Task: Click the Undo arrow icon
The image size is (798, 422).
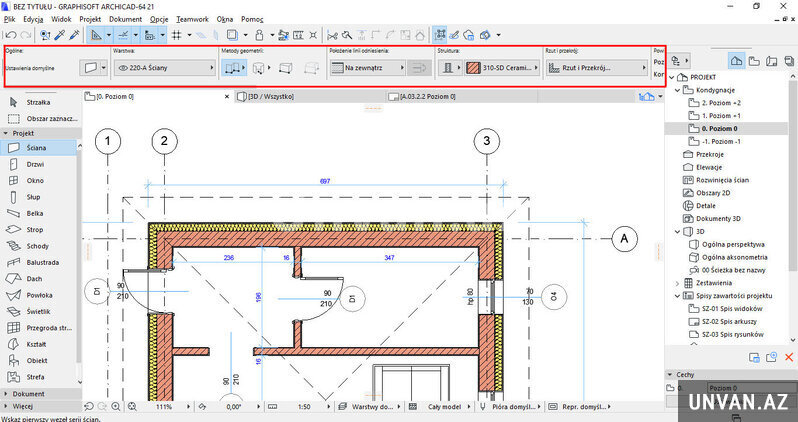Action: [11, 35]
